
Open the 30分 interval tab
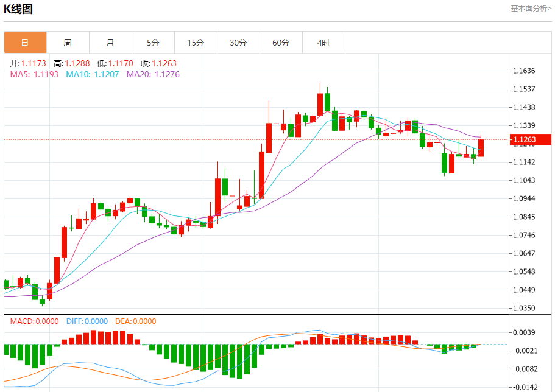pyautogui.click(x=238, y=43)
